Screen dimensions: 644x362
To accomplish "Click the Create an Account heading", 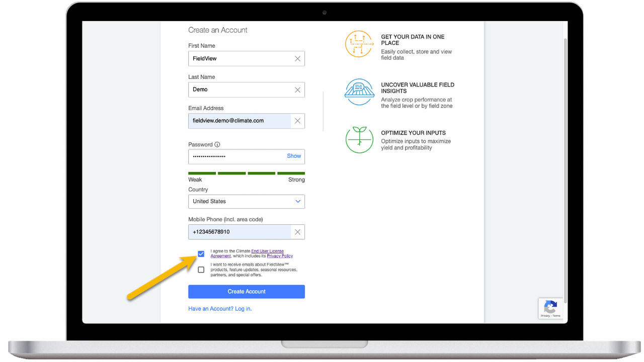I will point(218,30).
